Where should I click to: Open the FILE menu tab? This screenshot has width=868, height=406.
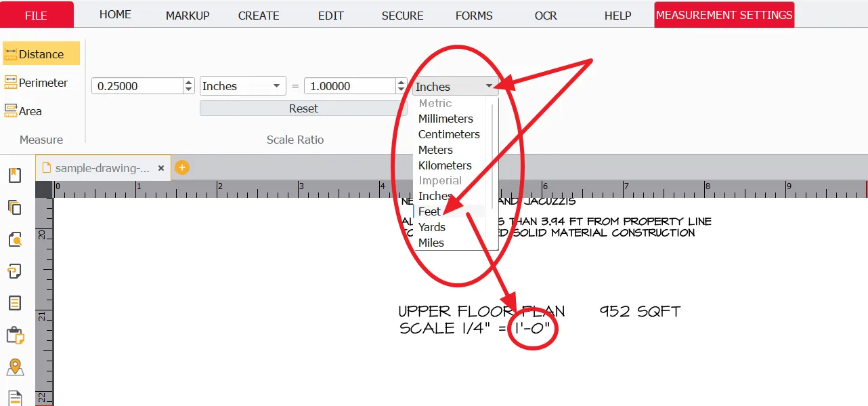click(x=37, y=15)
